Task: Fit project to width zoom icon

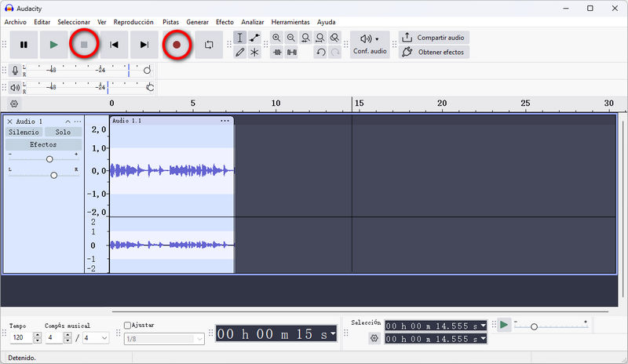Action: [320, 38]
